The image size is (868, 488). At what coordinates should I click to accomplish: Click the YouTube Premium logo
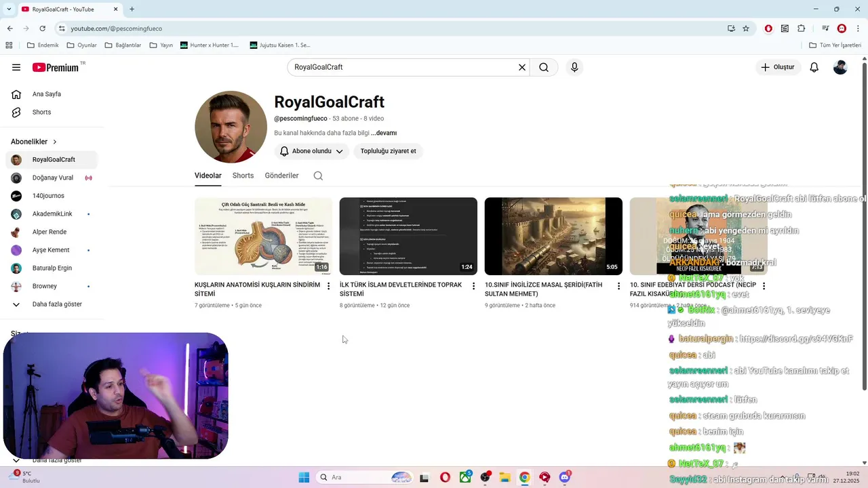tap(56, 67)
